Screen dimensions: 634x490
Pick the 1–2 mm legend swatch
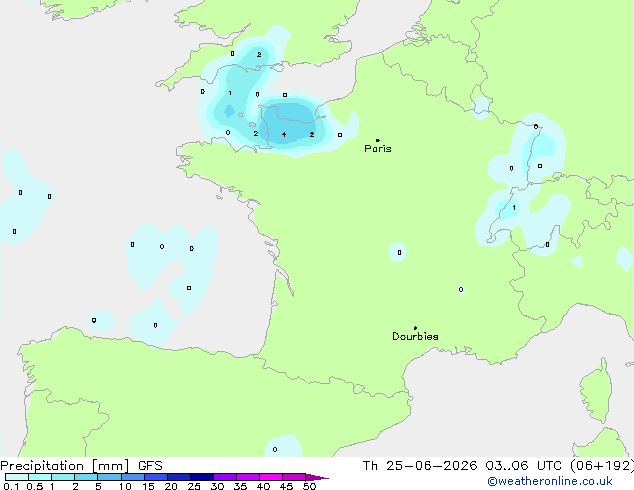point(63,477)
